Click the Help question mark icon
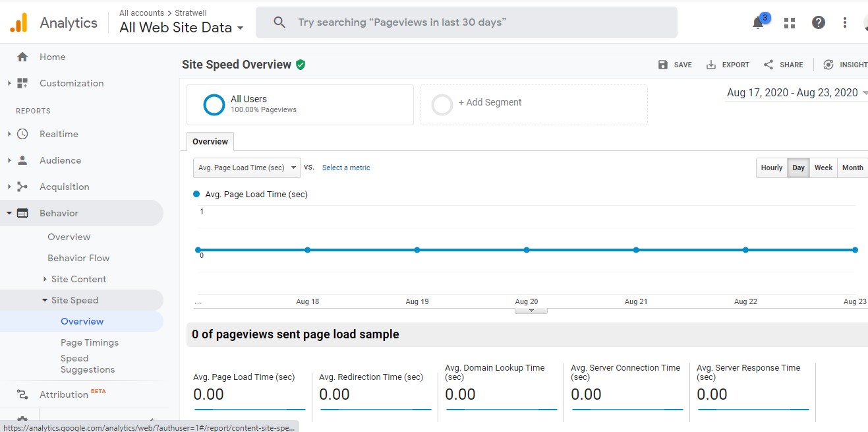This screenshot has width=868, height=432. pos(818,22)
